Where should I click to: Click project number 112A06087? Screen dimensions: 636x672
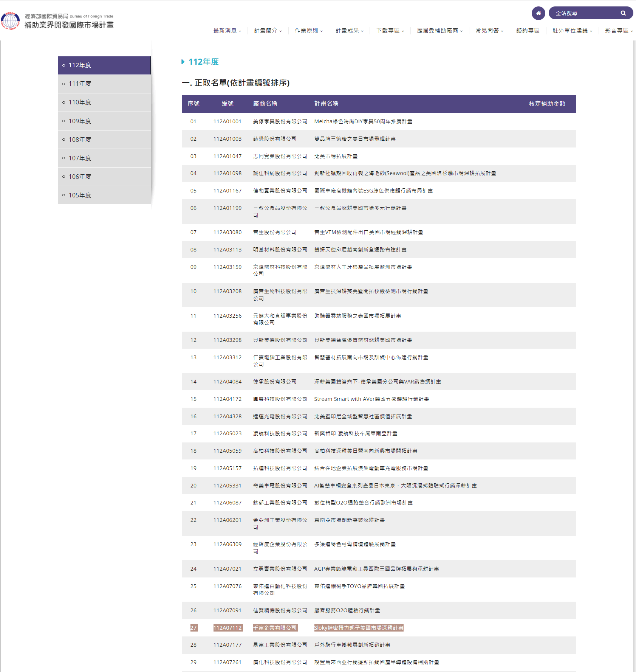227,503
